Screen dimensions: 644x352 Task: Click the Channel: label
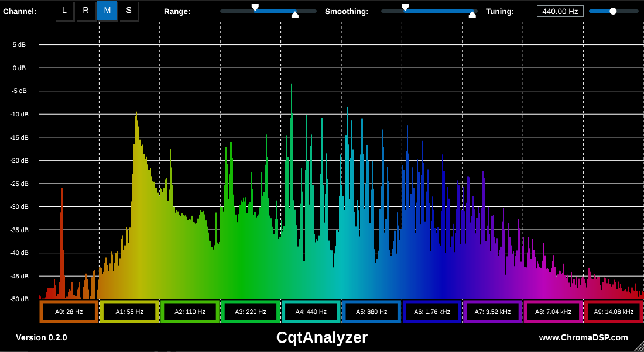20,12
